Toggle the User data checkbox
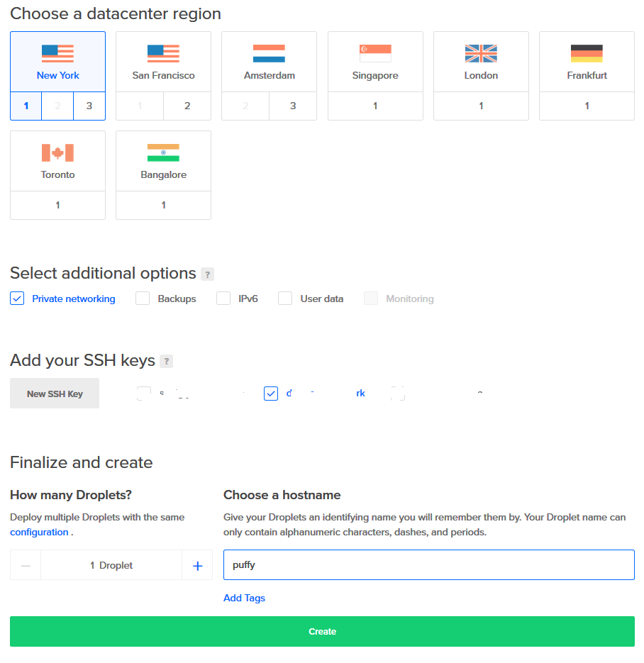Viewport: 644px width, 663px height. (x=285, y=299)
